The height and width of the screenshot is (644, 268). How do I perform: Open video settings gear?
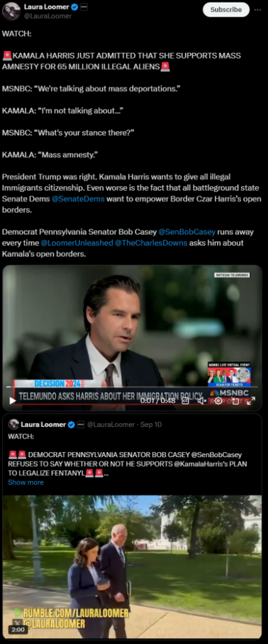[218, 401]
